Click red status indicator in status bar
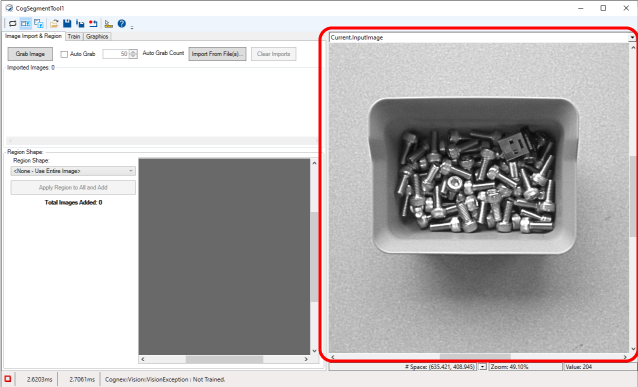Image resolution: width=638 pixels, height=387 pixels. 8,379
